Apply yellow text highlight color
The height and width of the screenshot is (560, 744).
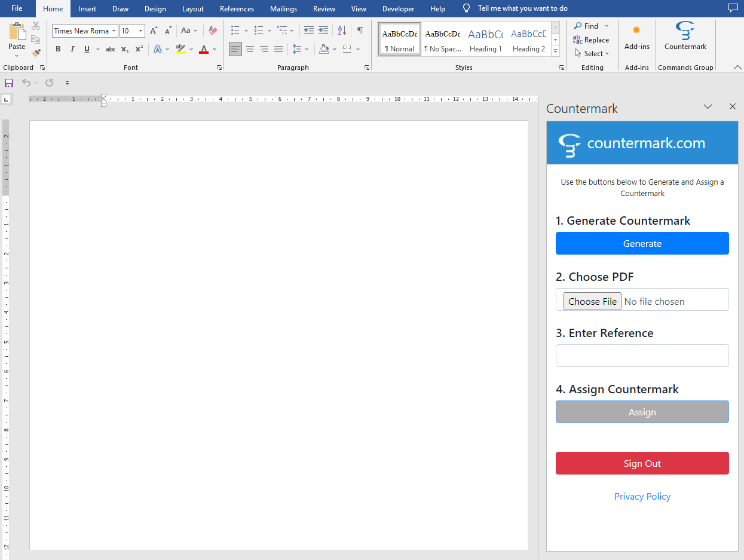click(x=180, y=49)
